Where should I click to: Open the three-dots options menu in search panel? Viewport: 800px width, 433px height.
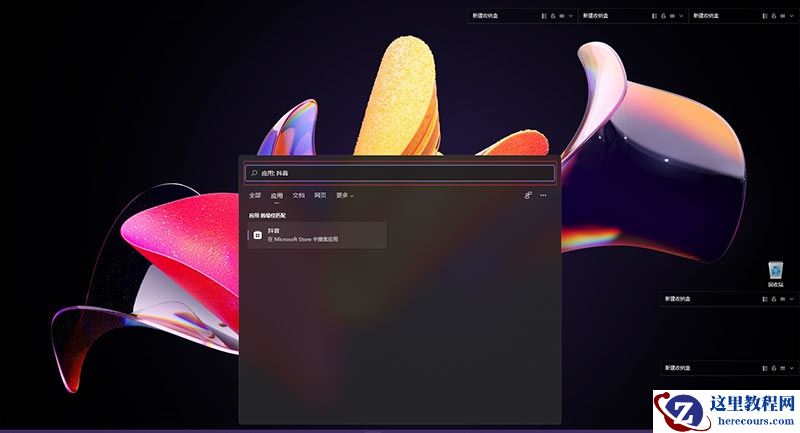(543, 195)
